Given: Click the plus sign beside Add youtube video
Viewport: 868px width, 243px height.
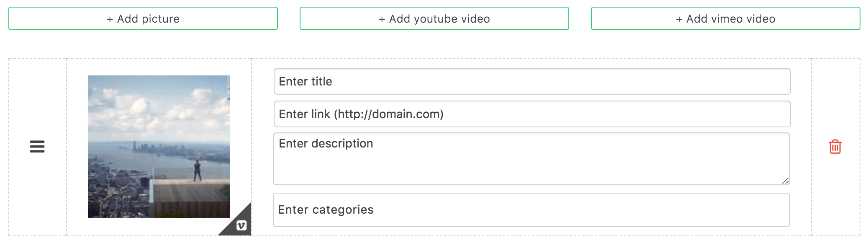Looking at the screenshot, I should (382, 19).
